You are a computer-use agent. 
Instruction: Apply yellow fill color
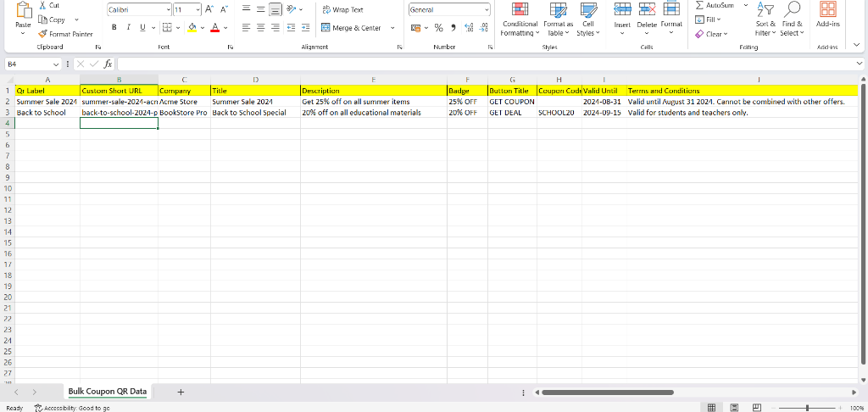[192, 27]
